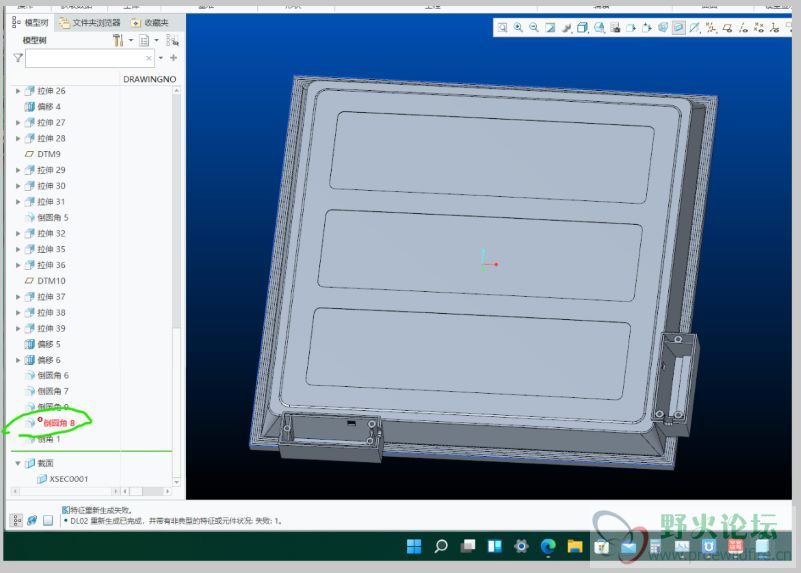Open dropdown arrow next to tree columns icon
Screen dimensions: 801x573
pos(156,40)
